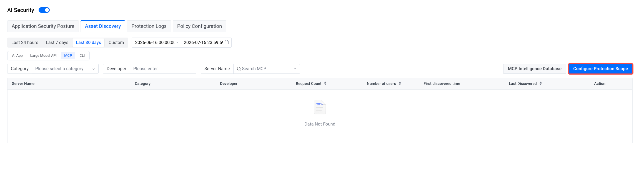Select the CLI asset type
The height and width of the screenshot is (177, 644).
tap(82, 56)
